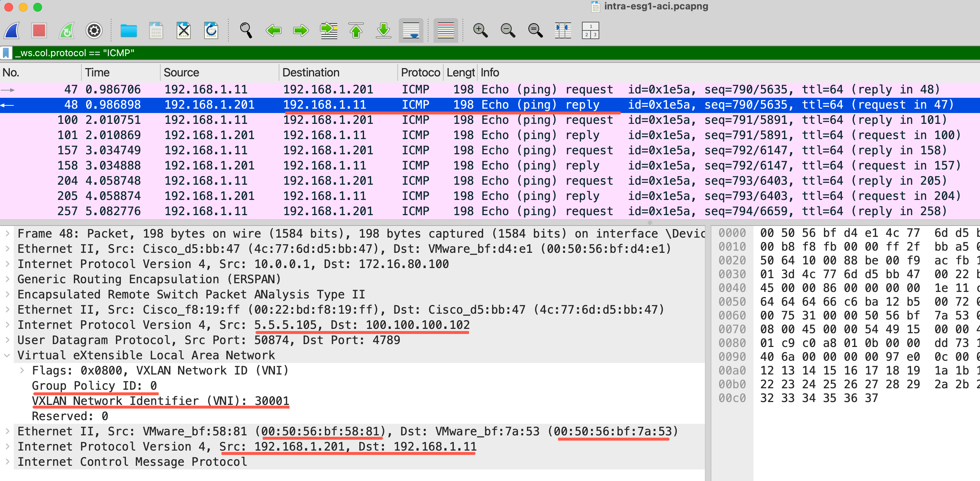Viewport: 980px width, 481px height.
Task: Save this capture file icon
Action: pos(156,30)
